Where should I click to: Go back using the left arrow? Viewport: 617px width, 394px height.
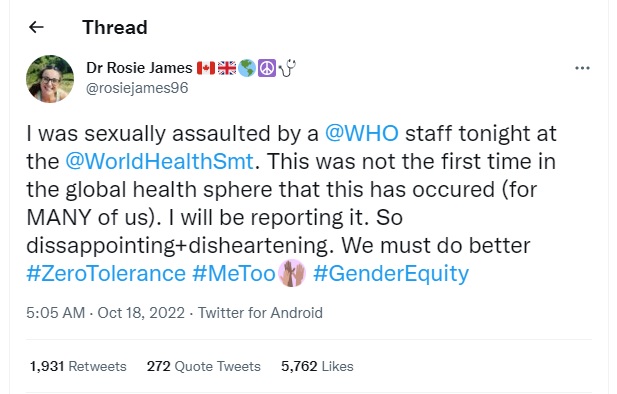pyautogui.click(x=36, y=27)
